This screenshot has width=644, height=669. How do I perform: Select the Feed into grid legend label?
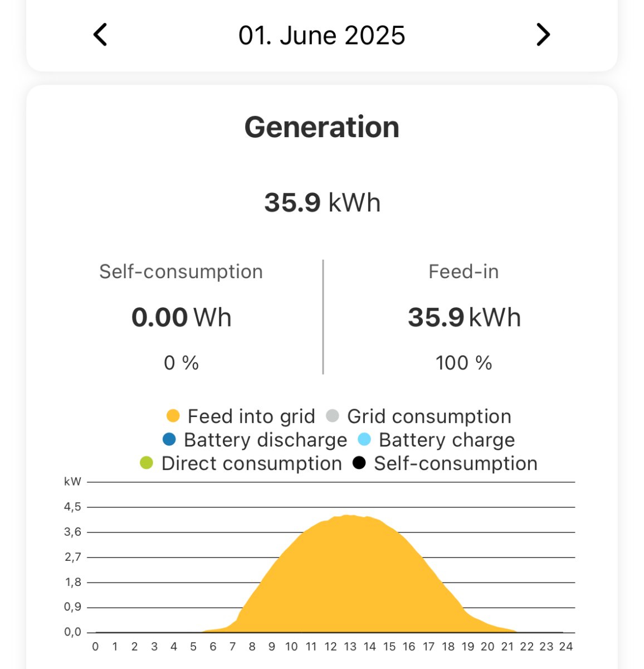coord(251,416)
